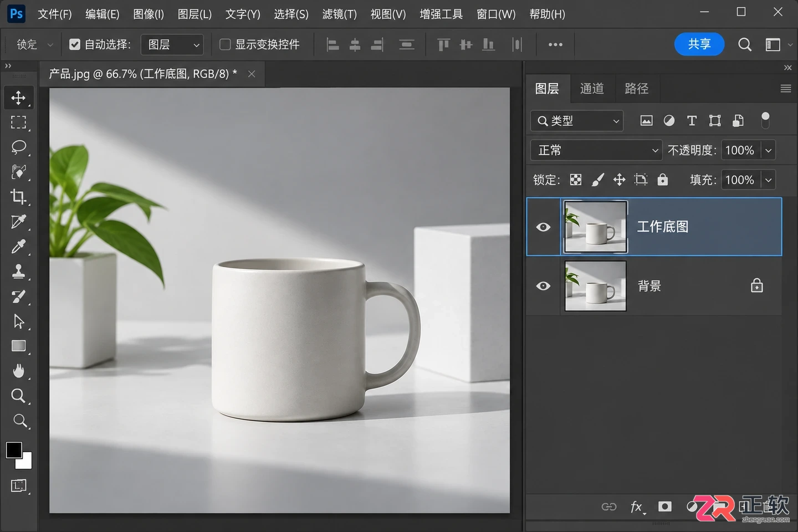Add a layer mask with the mask icon

(x=664, y=507)
